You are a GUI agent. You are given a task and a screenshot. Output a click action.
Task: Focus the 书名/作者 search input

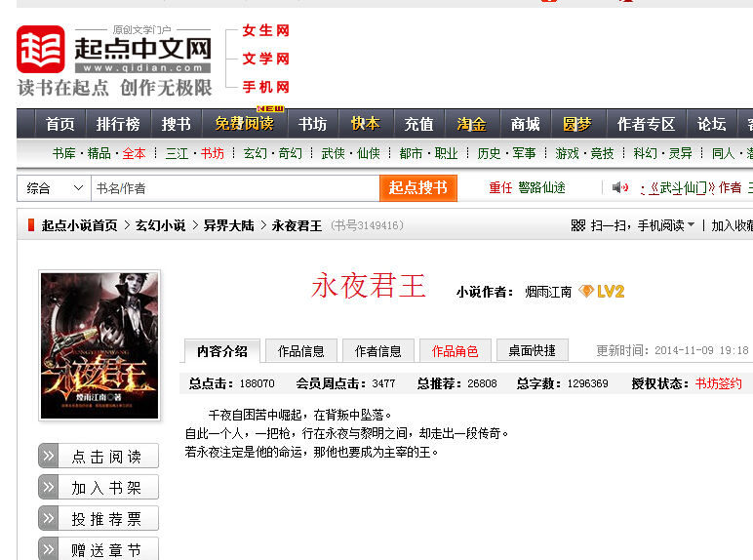[x=235, y=187]
